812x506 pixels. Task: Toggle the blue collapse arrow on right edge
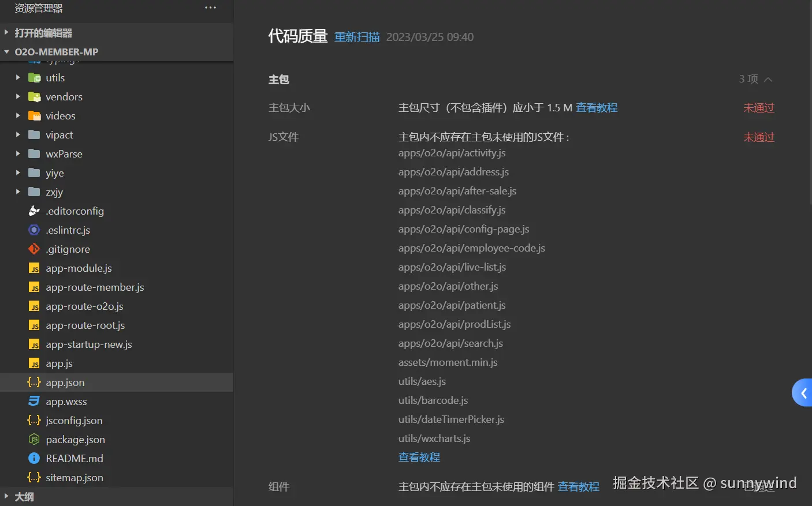(803, 392)
